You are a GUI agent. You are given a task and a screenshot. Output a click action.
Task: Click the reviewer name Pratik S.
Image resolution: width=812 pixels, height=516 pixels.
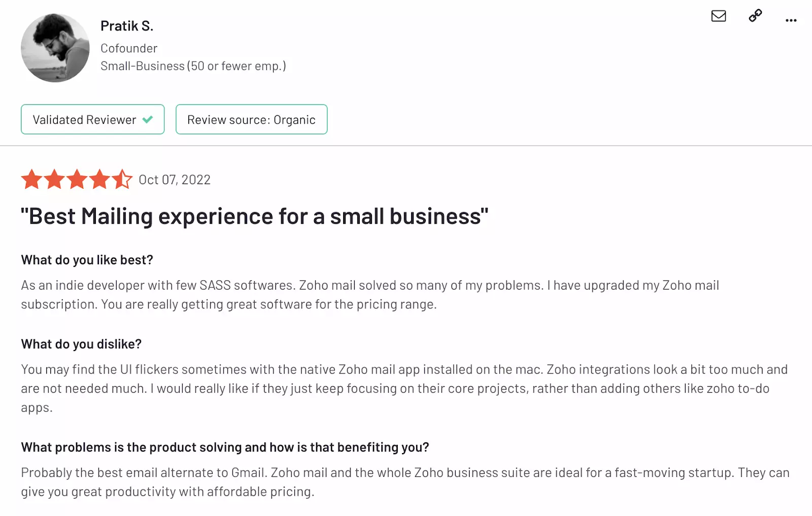click(x=127, y=26)
